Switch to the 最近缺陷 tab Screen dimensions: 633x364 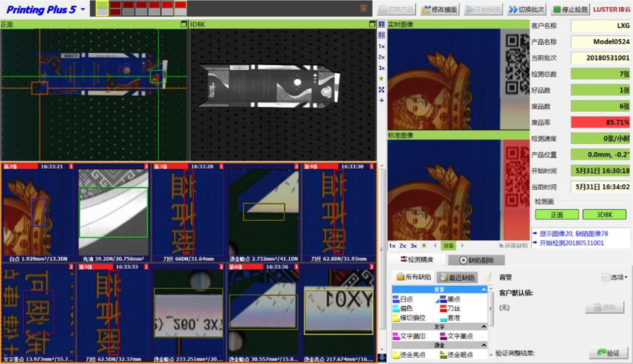point(457,277)
